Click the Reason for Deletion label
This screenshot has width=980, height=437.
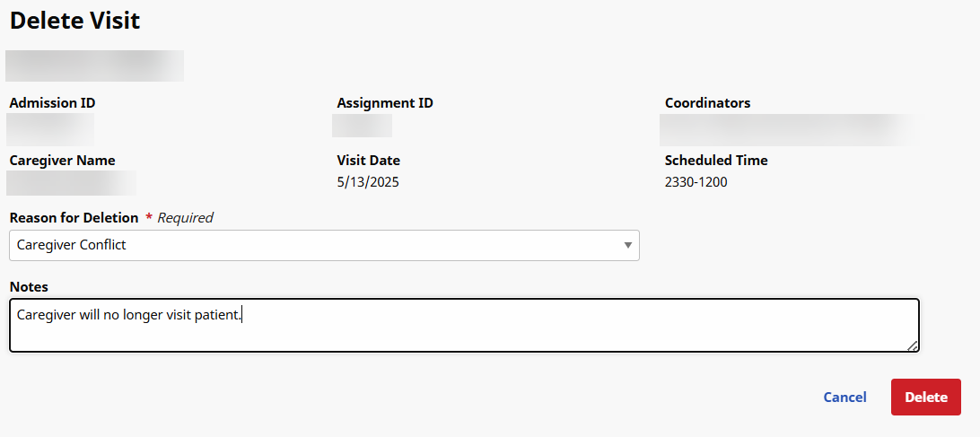pyautogui.click(x=74, y=217)
